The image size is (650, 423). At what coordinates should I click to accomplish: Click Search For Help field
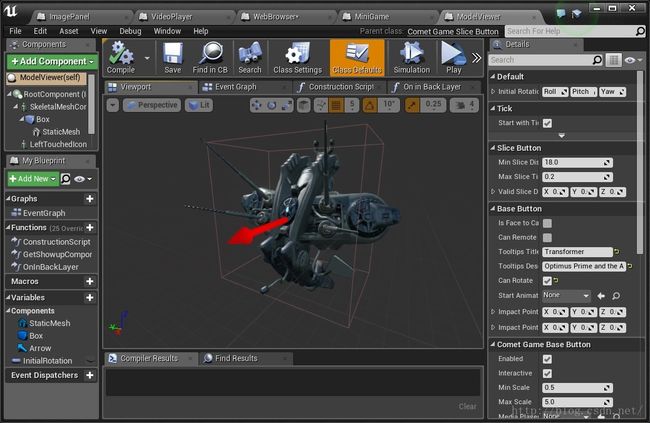[x=575, y=31]
